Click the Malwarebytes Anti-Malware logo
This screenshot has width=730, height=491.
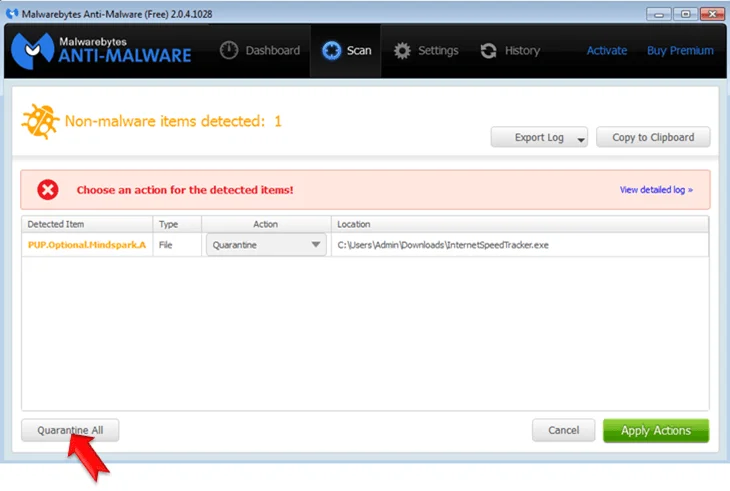101,50
